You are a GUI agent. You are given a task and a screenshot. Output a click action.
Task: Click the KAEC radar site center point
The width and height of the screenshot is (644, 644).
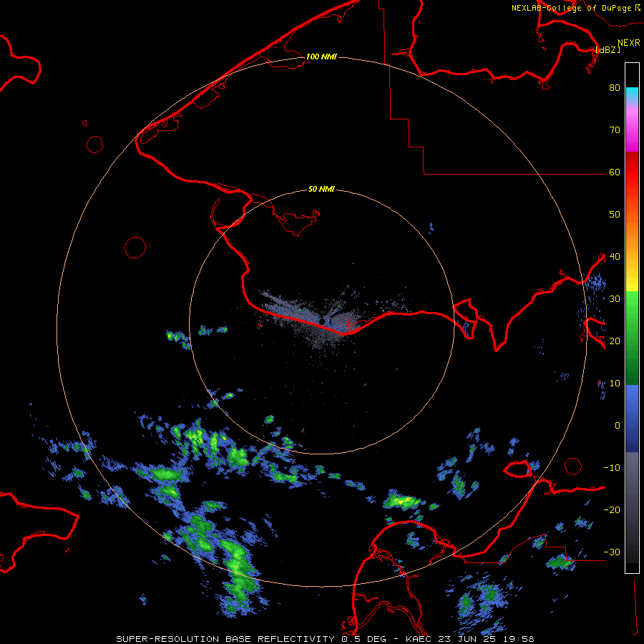click(x=323, y=321)
